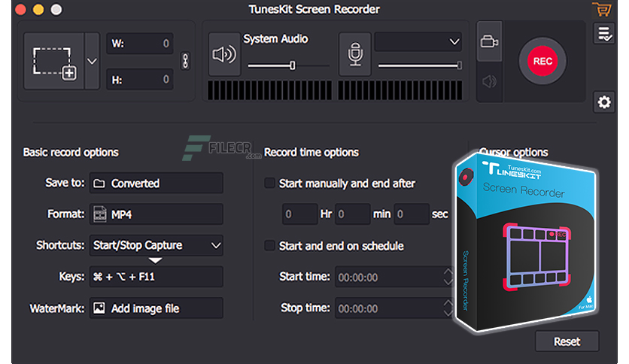Click the min duration input field
The width and height of the screenshot is (629, 364).
353,214
